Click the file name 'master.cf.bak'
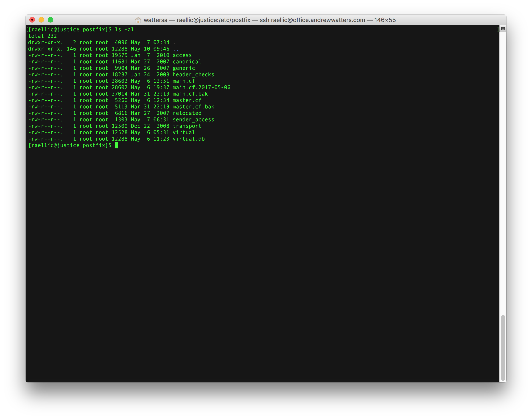The image size is (532, 419). click(193, 107)
